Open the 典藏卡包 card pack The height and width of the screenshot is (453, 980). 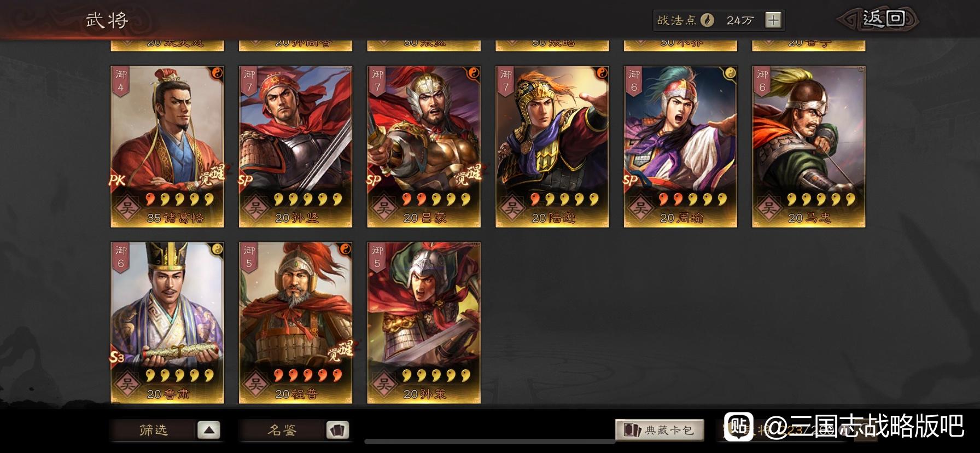click(660, 430)
